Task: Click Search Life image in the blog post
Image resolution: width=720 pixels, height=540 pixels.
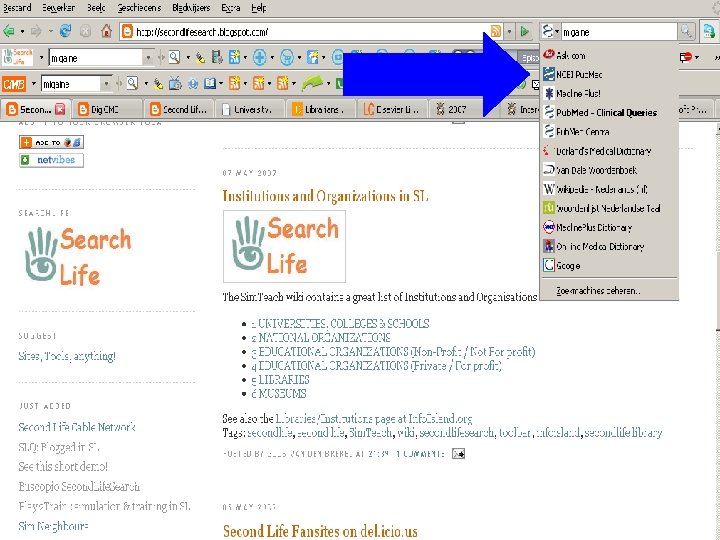Action: point(284,247)
